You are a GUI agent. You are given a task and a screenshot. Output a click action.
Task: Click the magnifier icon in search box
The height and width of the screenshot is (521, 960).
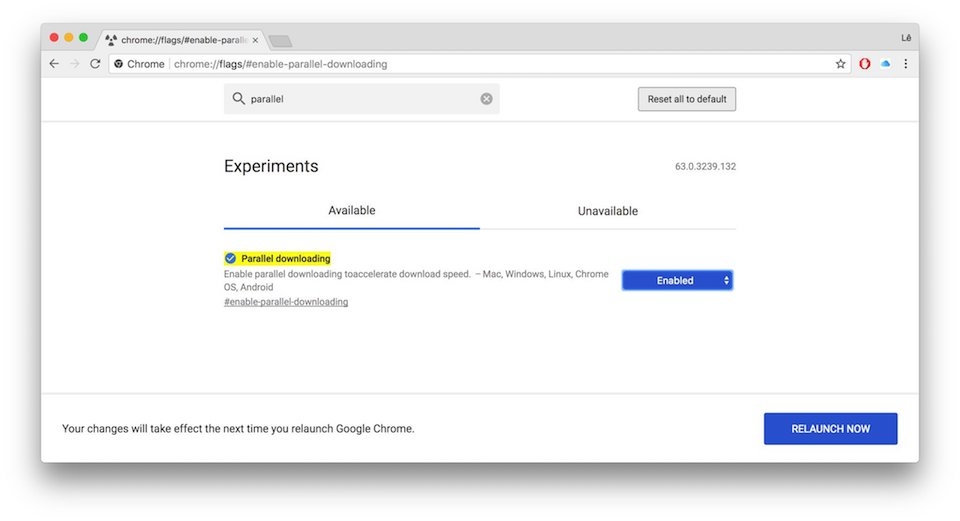[x=238, y=99]
